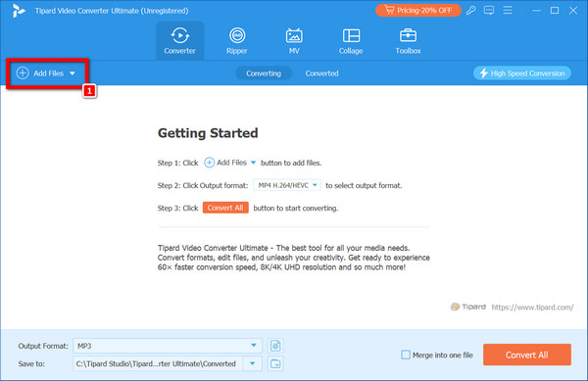Click the Save to path field
The image size is (588, 381).
[158, 363]
